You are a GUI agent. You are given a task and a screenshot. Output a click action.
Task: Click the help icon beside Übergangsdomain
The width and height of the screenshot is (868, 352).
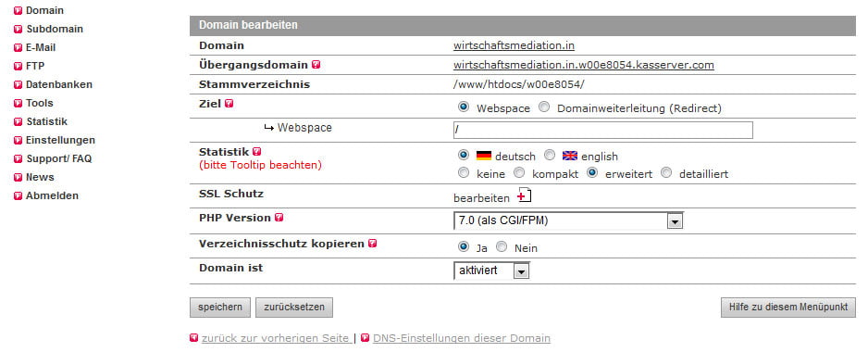click(316, 64)
